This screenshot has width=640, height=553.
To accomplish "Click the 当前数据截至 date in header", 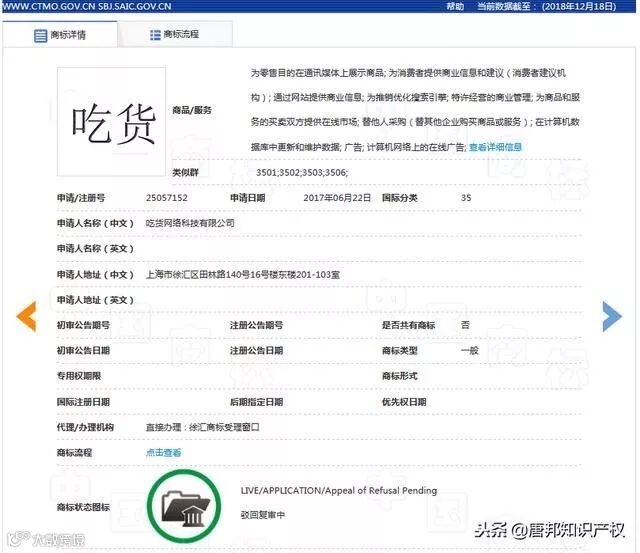I will (x=547, y=7).
